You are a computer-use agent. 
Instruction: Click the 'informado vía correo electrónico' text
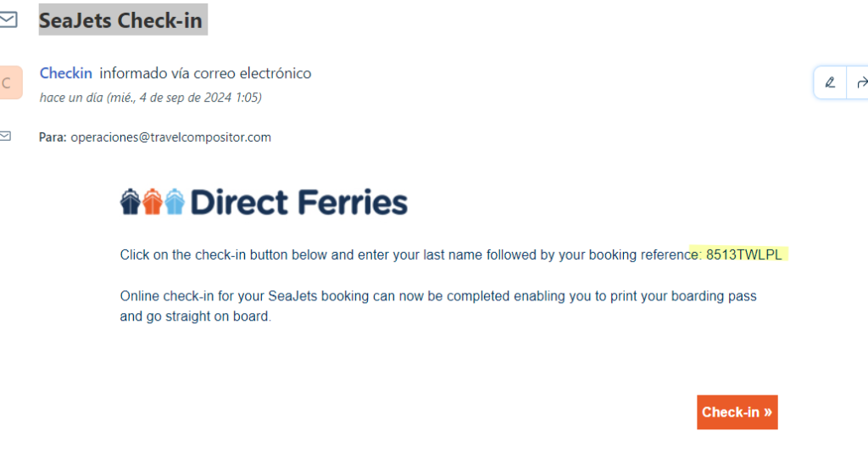point(205,74)
